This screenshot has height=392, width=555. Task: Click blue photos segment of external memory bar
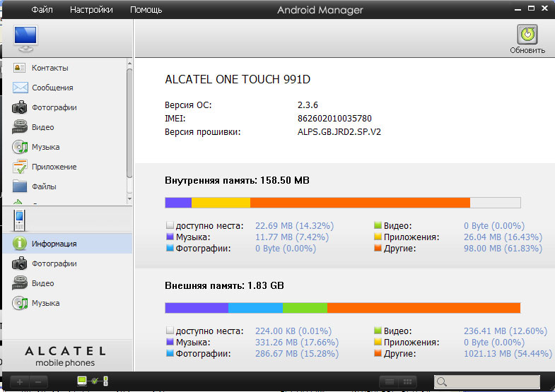(255, 308)
